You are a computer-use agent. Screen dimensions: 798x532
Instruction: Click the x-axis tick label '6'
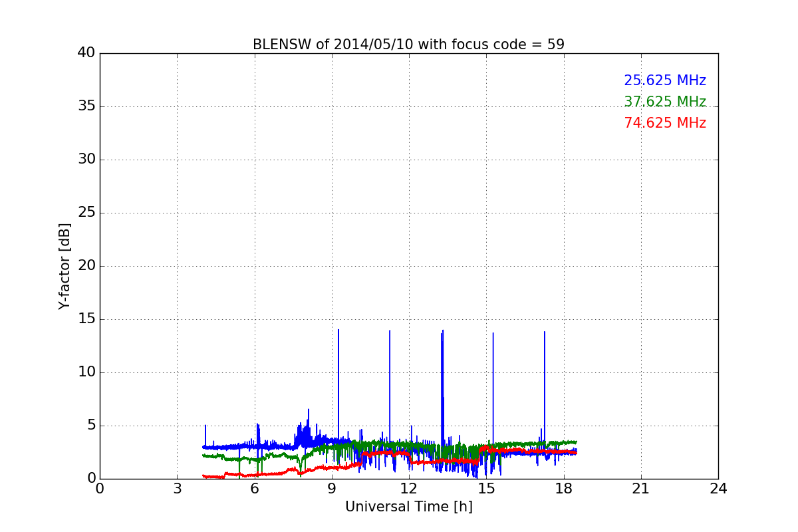(x=254, y=489)
